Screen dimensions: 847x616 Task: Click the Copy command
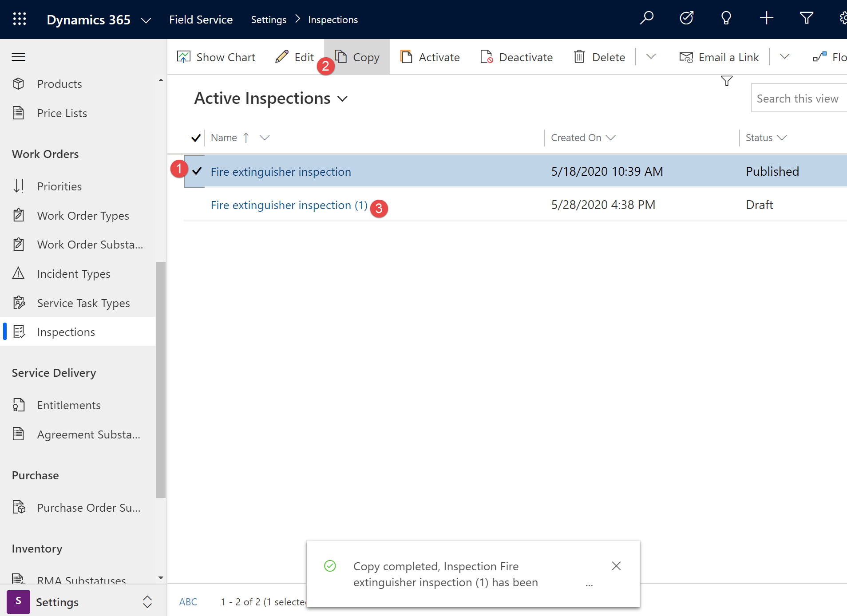tap(357, 57)
